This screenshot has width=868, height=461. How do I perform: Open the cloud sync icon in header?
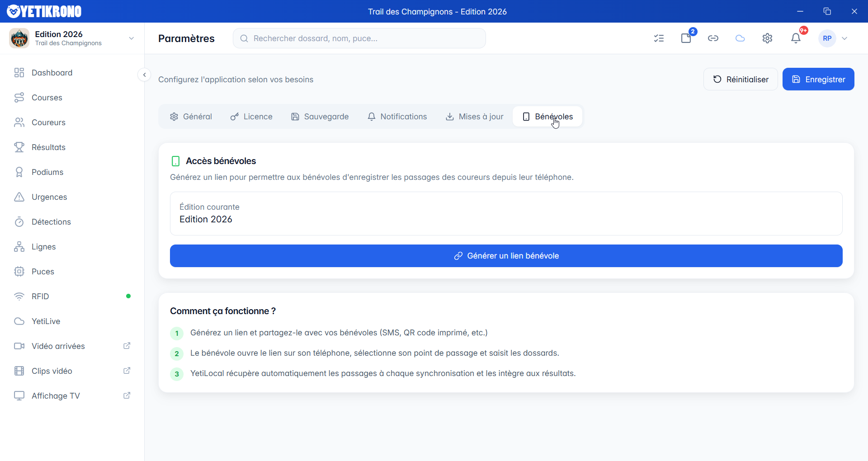tap(740, 38)
